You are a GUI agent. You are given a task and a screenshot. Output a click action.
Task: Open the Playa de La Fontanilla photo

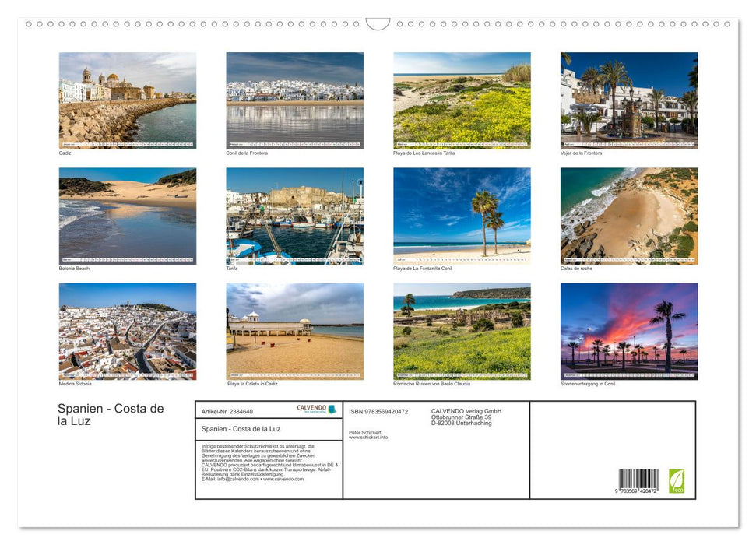462,216
